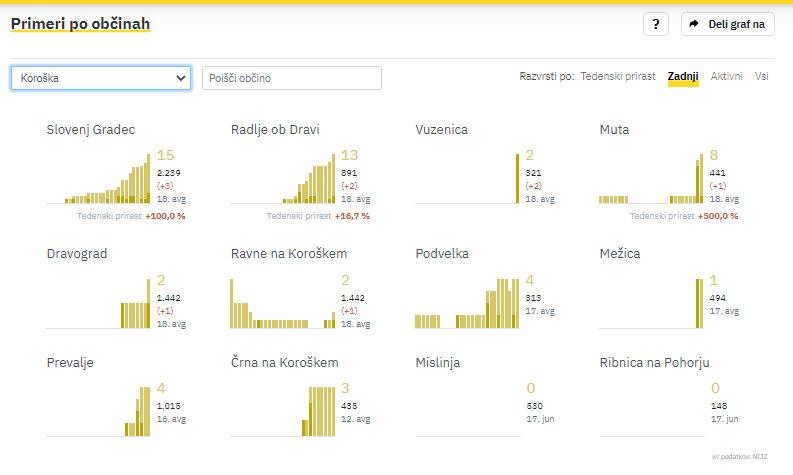Select the Zadnji sort option
Image resolution: width=793 pixels, height=475 pixels.
pyautogui.click(x=683, y=76)
